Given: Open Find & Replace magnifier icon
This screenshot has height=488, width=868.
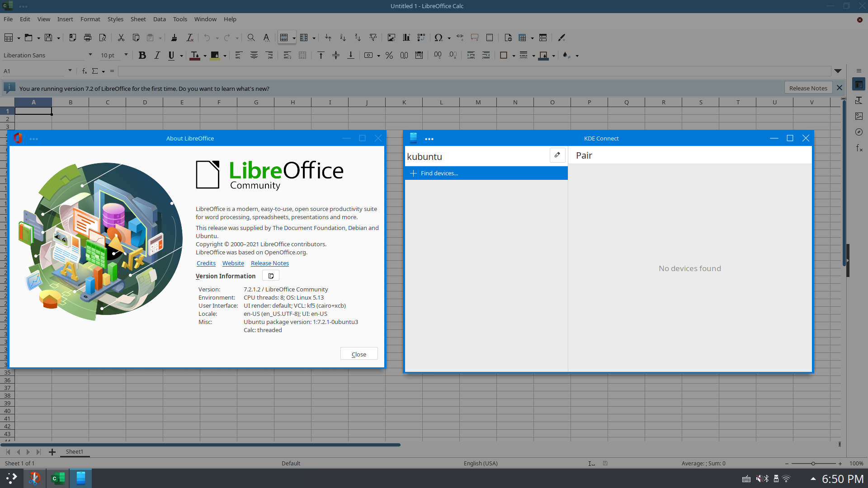Looking at the screenshot, I should pos(251,38).
